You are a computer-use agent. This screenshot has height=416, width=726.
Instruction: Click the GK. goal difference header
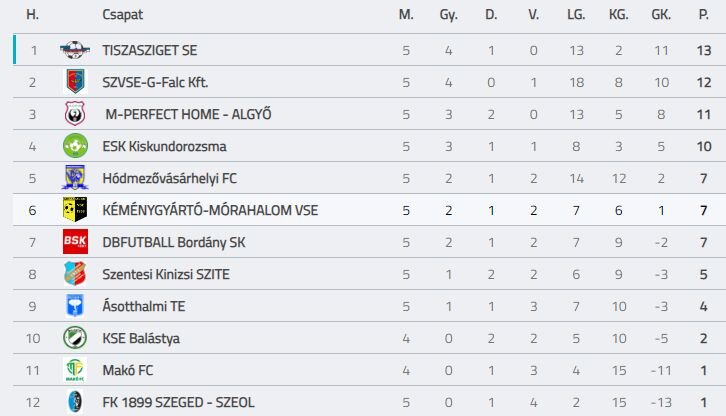pos(661,15)
